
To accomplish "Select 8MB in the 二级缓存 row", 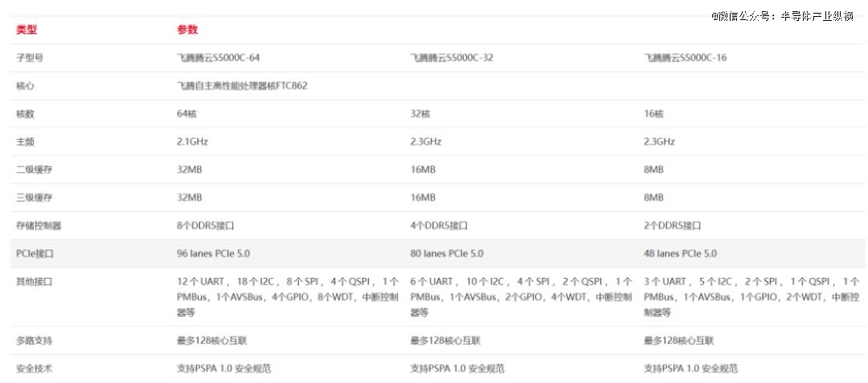I will 653,169.
